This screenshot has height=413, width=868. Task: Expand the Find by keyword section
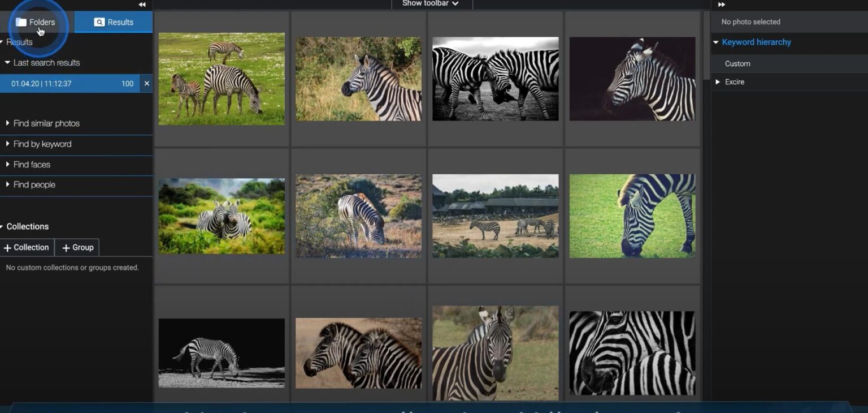8,144
